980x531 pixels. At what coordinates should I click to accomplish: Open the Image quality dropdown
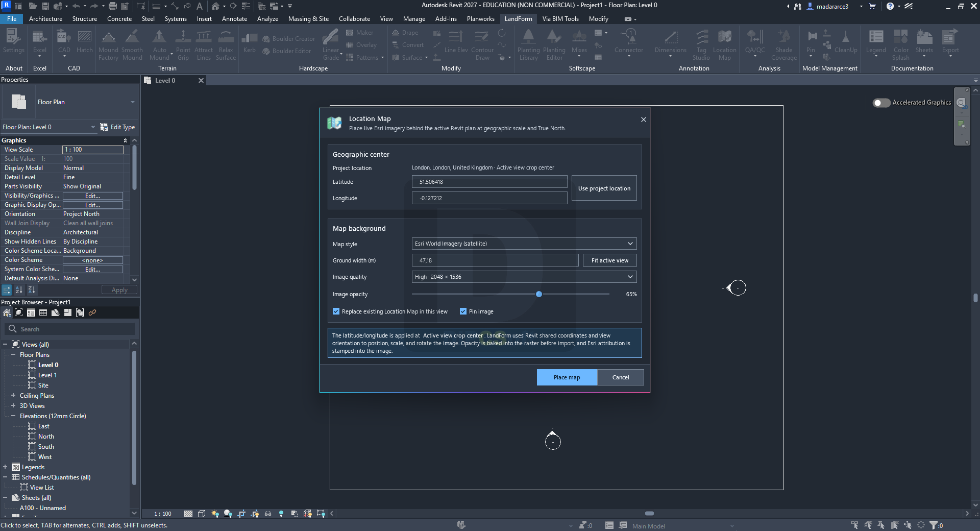point(524,277)
